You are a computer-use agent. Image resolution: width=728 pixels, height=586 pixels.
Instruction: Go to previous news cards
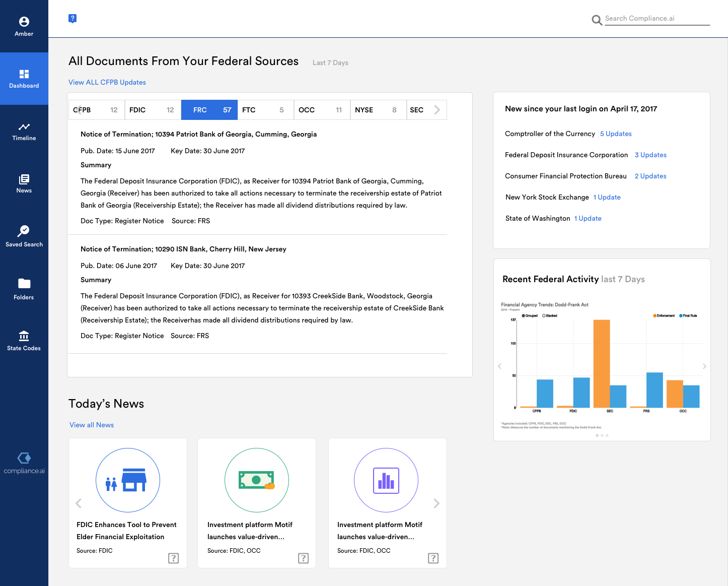tap(79, 503)
